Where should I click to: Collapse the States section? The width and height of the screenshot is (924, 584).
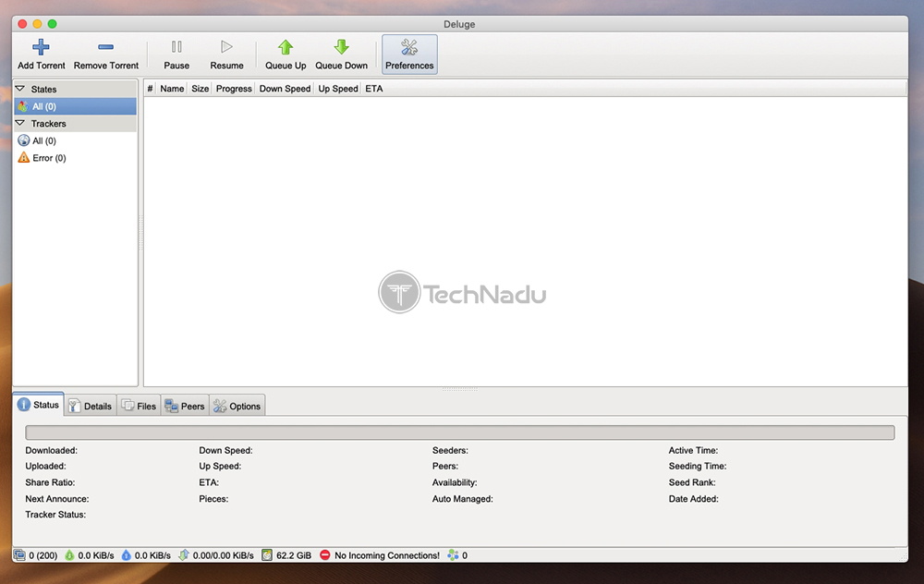tap(20, 89)
